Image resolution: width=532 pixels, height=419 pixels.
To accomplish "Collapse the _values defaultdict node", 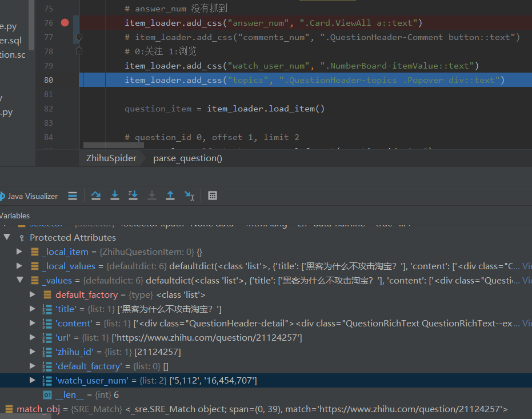I will point(20,280).
